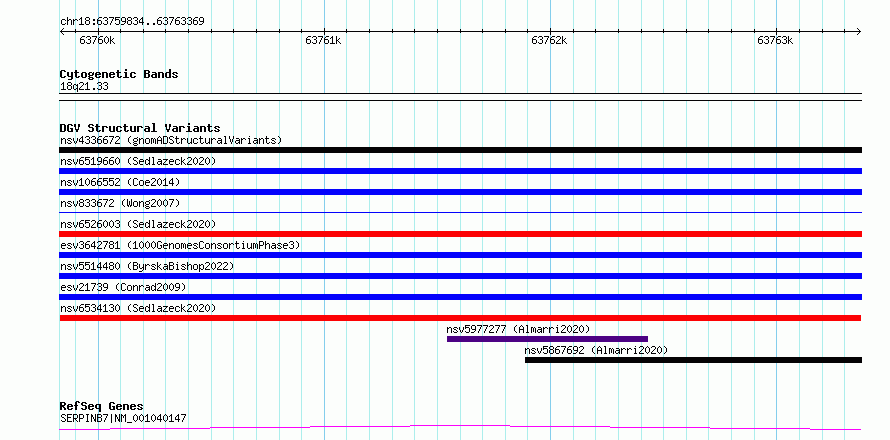Click the blue nsv1066552 variant bar
The image size is (890, 440).
[460, 192]
